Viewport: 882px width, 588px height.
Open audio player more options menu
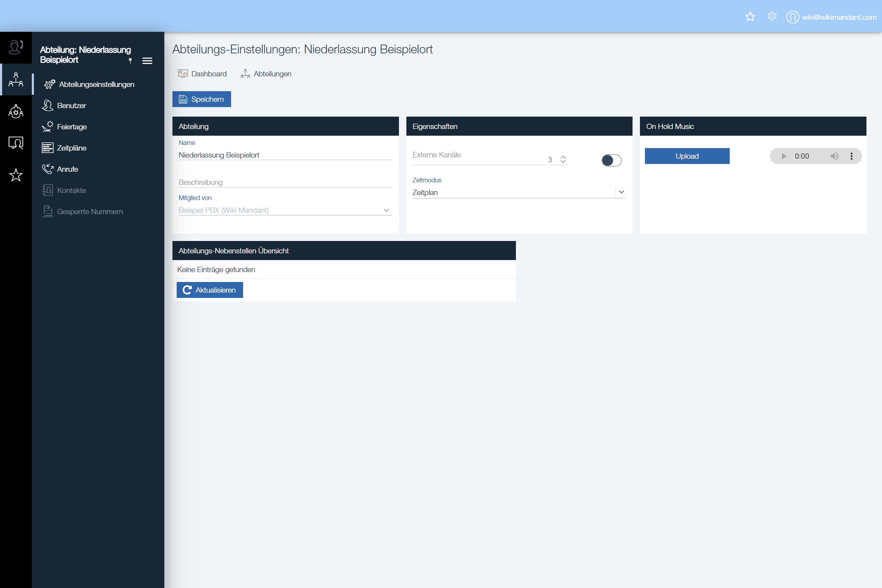851,156
